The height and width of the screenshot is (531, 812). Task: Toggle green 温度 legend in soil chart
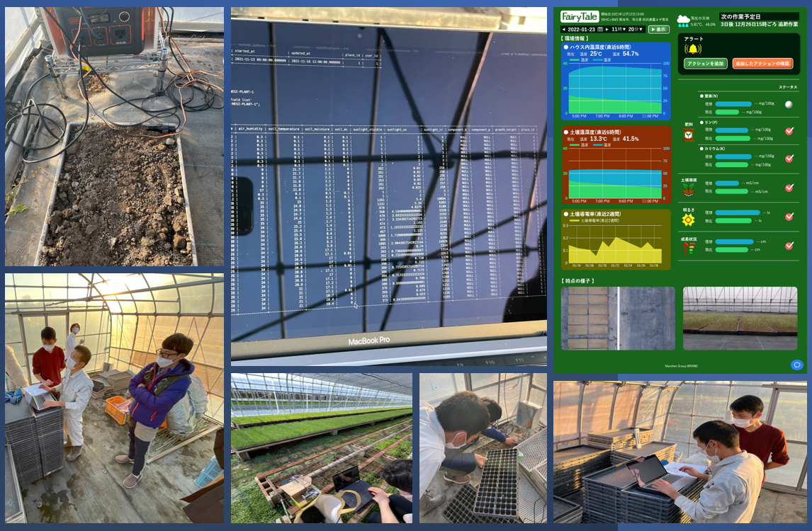[x=579, y=145]
